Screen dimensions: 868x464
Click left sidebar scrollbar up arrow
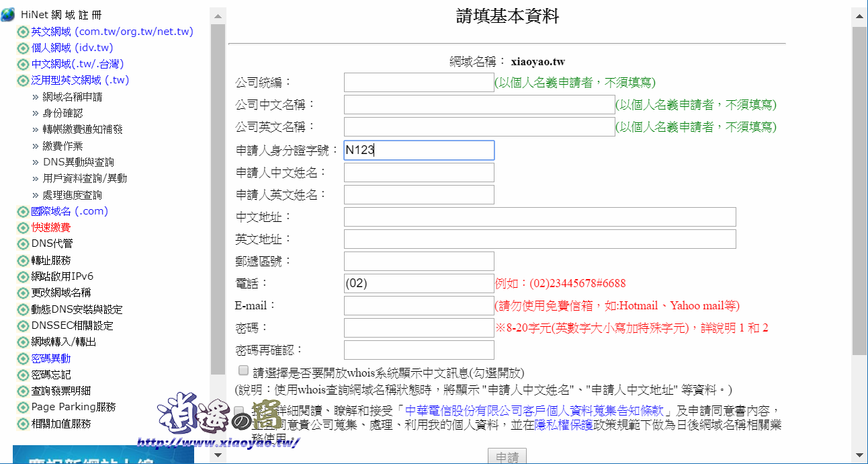(x=218, y=15)
